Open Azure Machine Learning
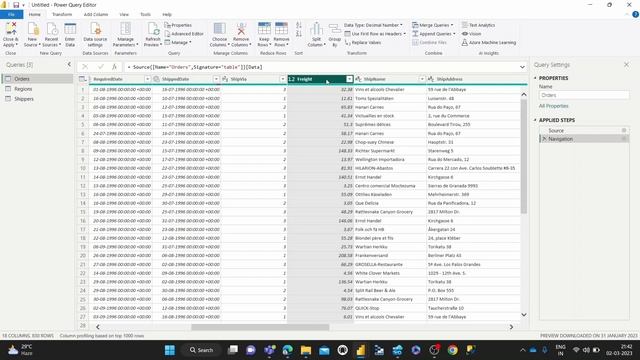This screenshot has height=360, width=640. coord(489,42)
